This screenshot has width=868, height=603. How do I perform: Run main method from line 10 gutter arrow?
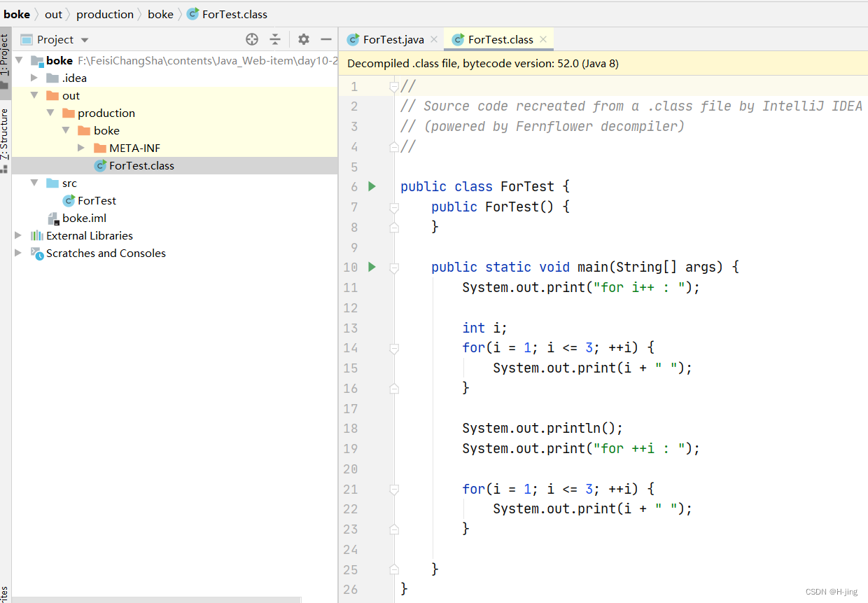[372, 267]
